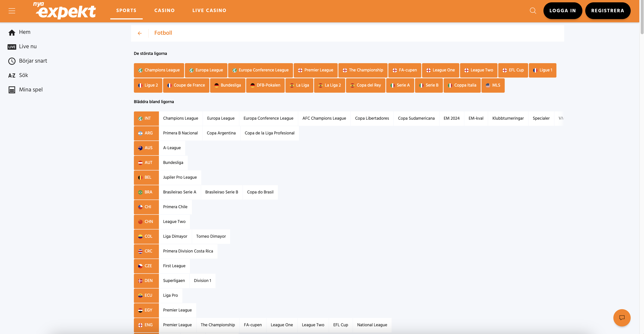This screenshot has height=334, width=644.
Task: Open the Copa Libertadores league link
Action: (372, 118)
